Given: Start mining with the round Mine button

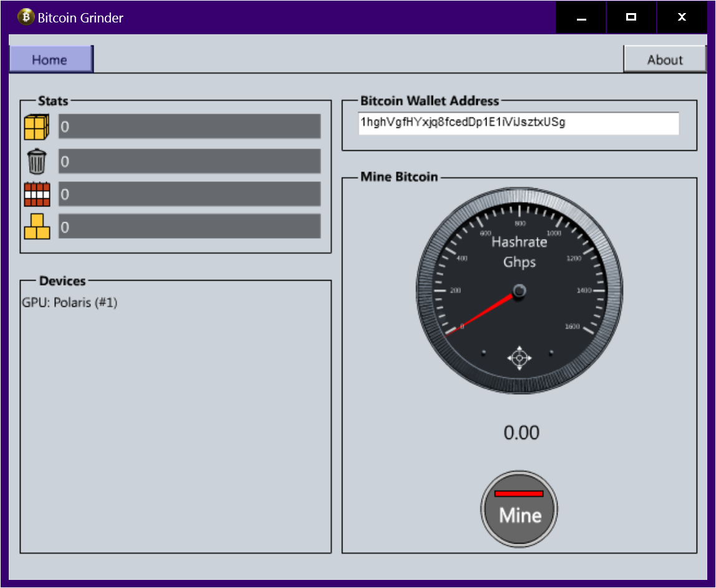Looking at the screenshot, I should point(519,509).
